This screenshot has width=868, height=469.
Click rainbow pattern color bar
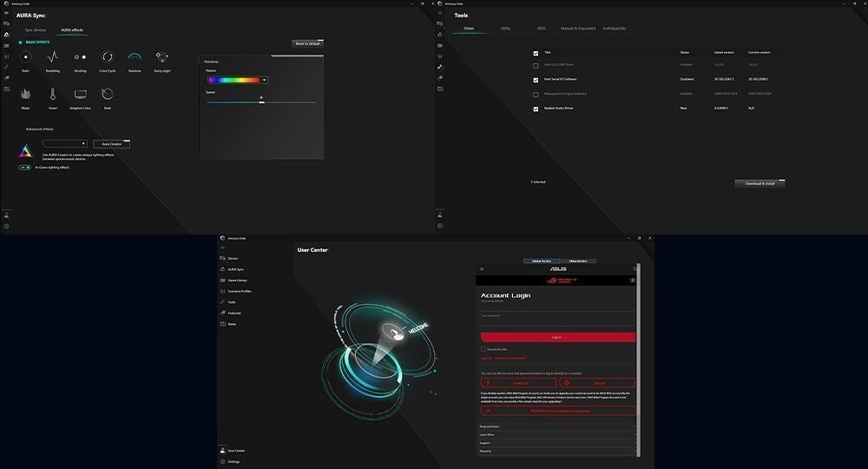(x=234, y=80)
